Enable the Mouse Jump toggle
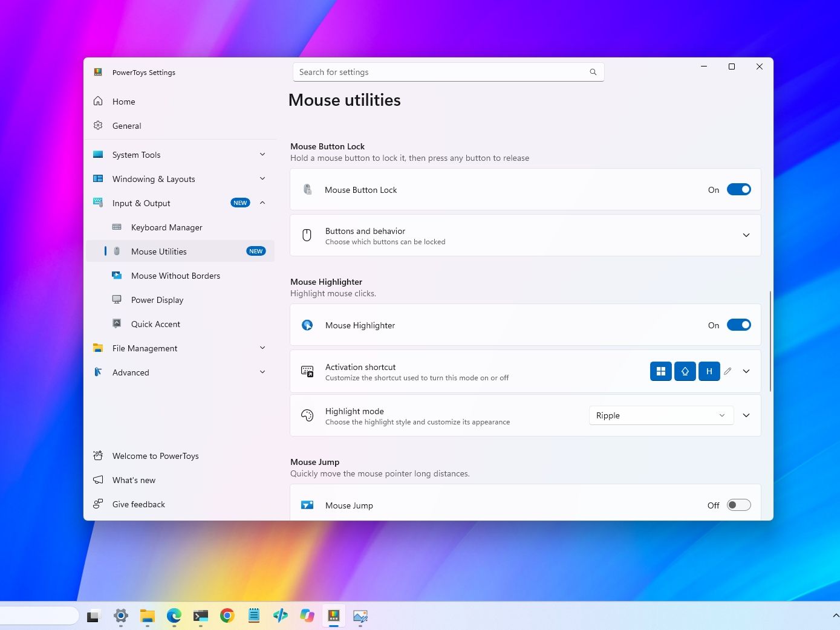Image resolution: width=840 pixels, height=630 pixels. (x=739, y=505)
